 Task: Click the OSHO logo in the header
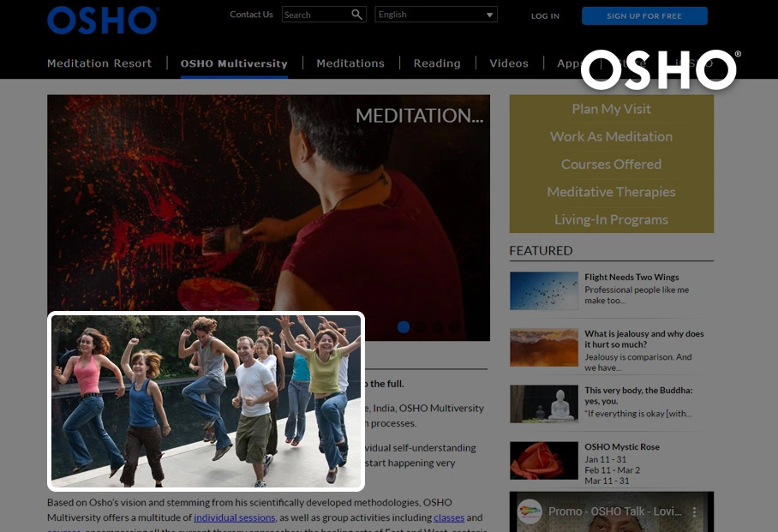(x=101, y=20)
